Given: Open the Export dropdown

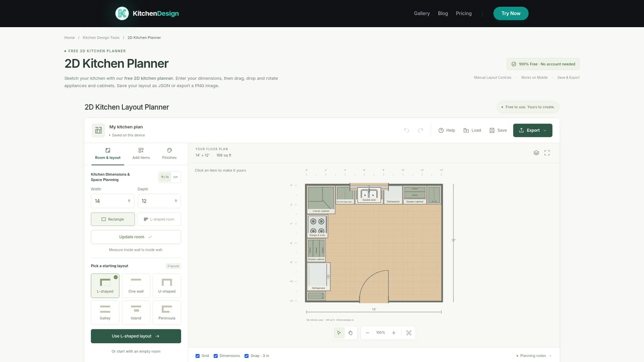Looking at the screenshot, I should click(533, 130).
